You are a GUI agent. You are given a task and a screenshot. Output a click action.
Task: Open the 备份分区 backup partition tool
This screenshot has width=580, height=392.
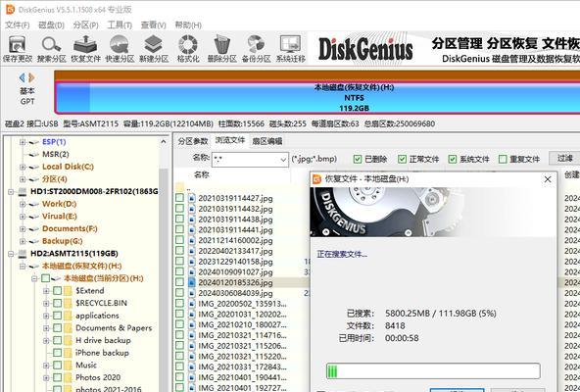pos(256,48)
